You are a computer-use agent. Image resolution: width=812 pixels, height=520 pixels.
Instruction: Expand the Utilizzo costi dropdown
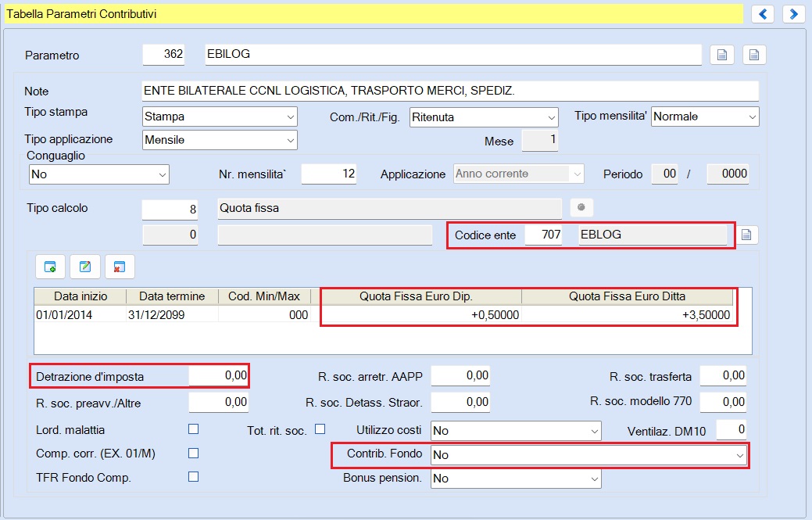pos(516,430)
